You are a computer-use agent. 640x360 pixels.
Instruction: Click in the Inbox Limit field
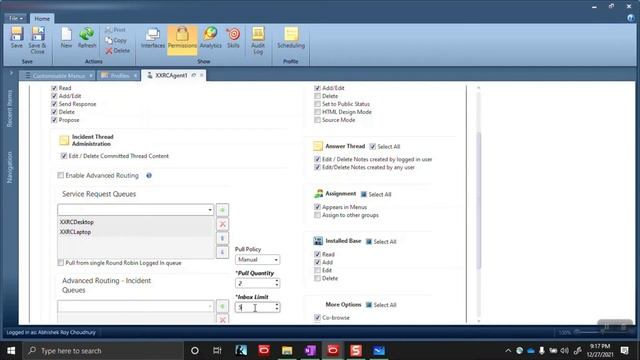point(255,307)
